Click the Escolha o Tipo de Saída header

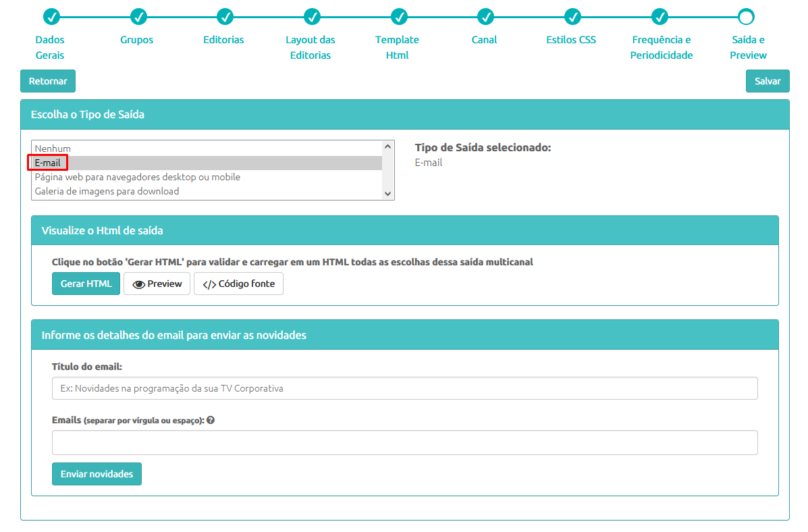pos(404,115)
